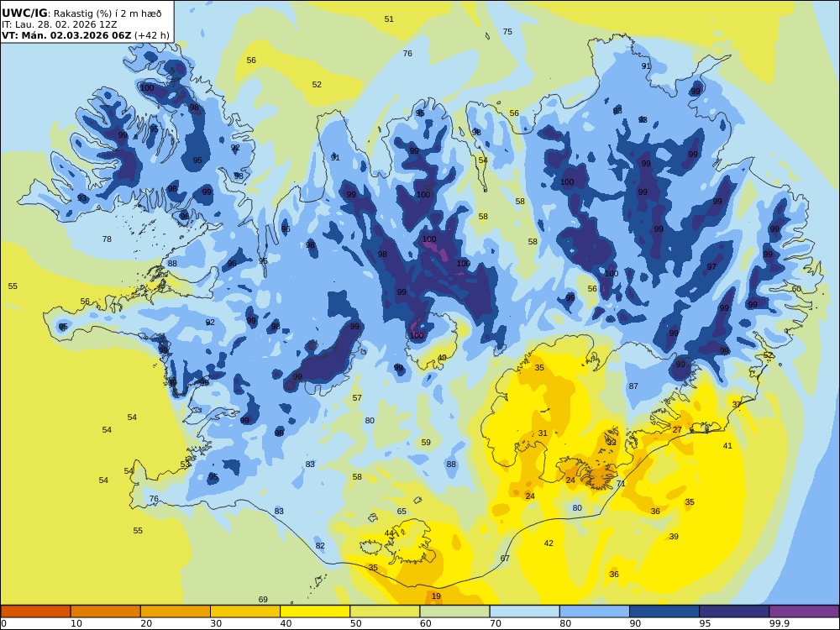Click the humidity value 27 in the southeast
The width and height of the screenshot is (840, 630).
[x=677, y=429]
